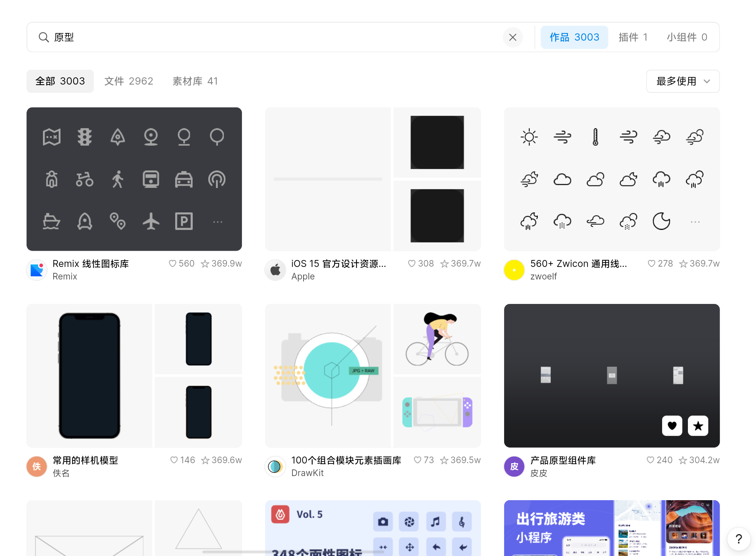756x556 pixels.
Task: Open the wireframe envelope shapes thumbnail
Action: (134, 528)
